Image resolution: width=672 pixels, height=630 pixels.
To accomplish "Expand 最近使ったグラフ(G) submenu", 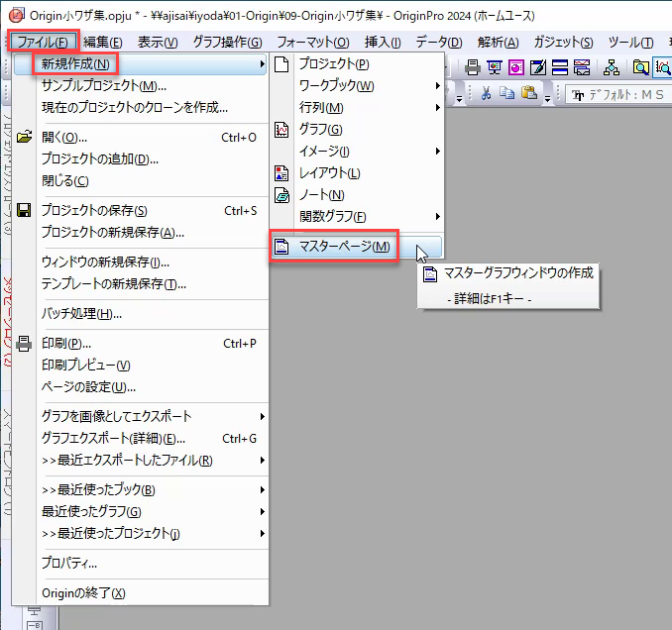I will (x=140, y=511).
